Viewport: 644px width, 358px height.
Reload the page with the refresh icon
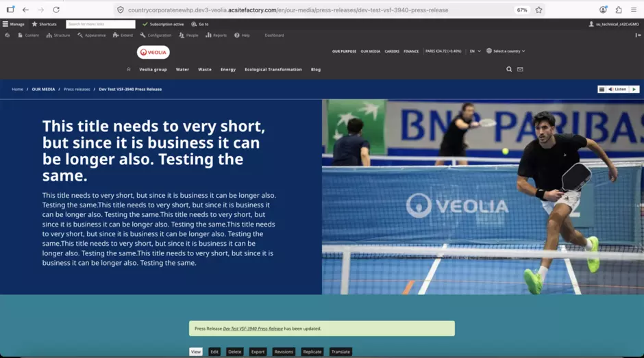pos(56,10)
